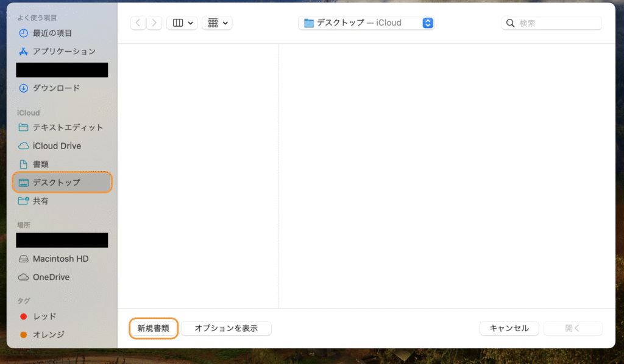Click the New Document (新規書類) button
624x364 pixels.
click(154, 328)
